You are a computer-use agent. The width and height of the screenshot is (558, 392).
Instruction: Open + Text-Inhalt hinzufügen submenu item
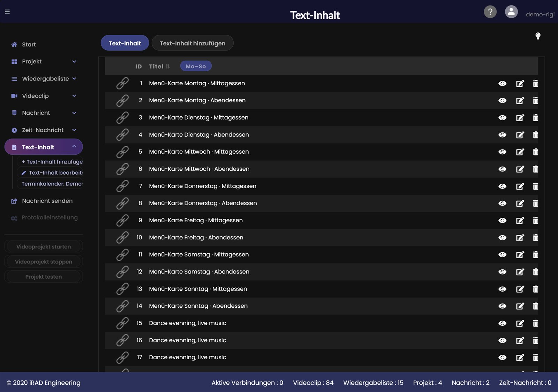click(51, 162)
